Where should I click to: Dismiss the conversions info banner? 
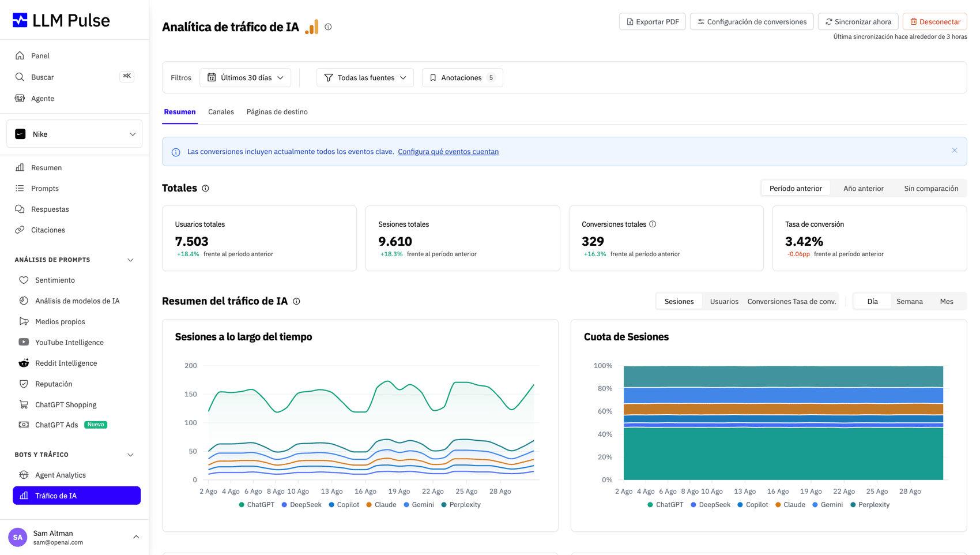[955, 151]
